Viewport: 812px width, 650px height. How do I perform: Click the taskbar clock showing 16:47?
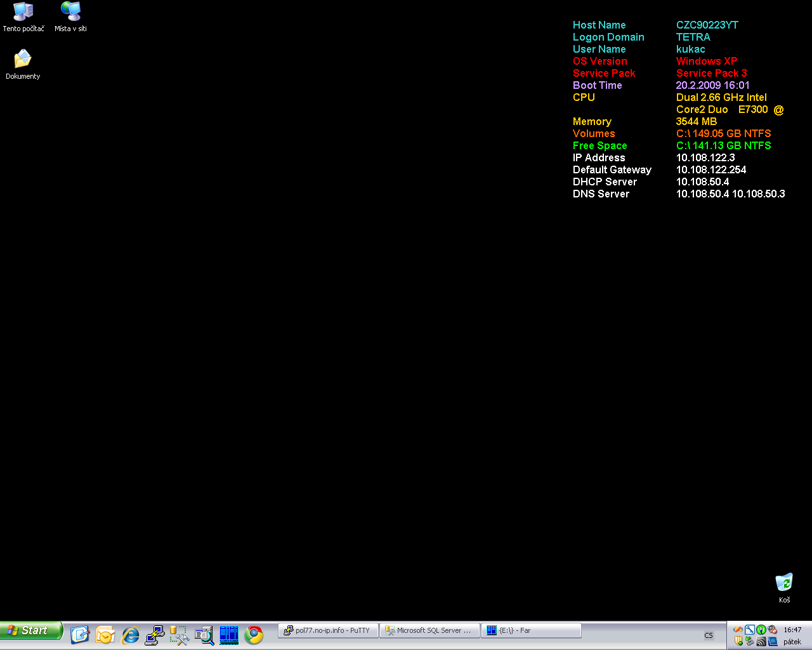point(792,630)
